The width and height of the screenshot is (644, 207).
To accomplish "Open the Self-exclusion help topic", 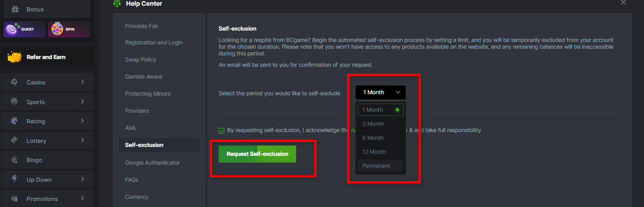I will point(159,145).
